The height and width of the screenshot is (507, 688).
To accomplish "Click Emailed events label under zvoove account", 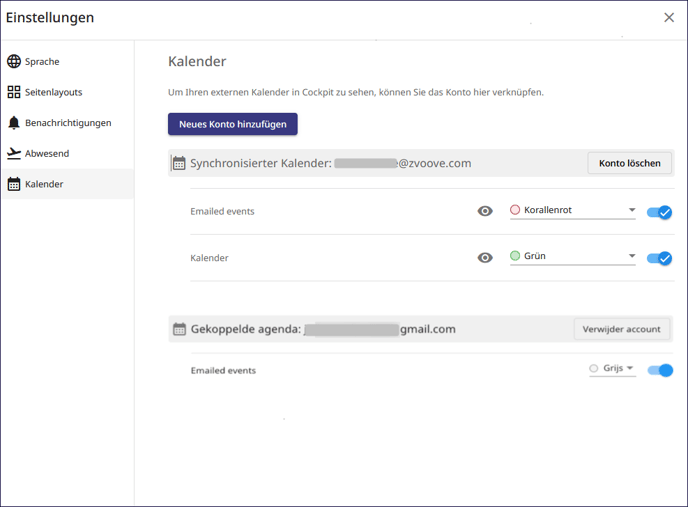I will point(222,211).
